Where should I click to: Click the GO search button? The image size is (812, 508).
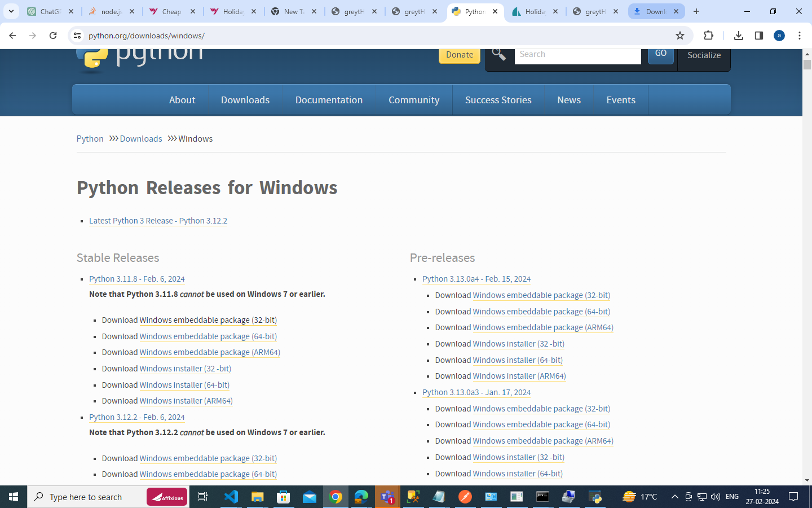click(661, 54)
